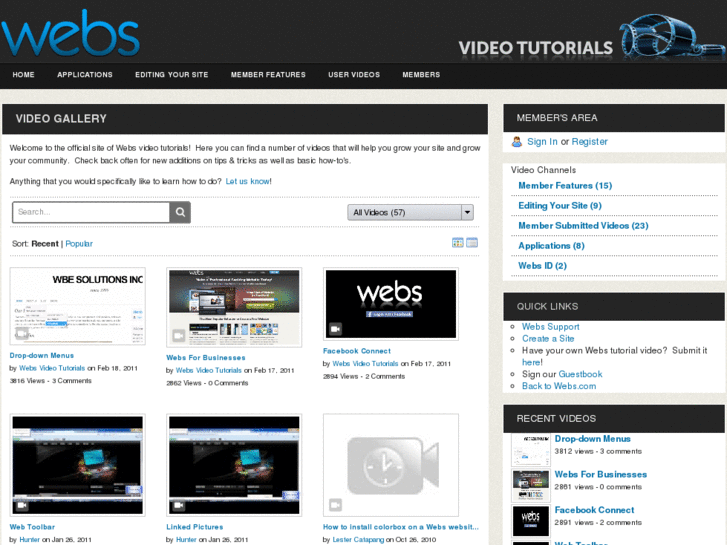Open Member Submitted Videos (23) channel
727x545 pixels.
point(583,225)
